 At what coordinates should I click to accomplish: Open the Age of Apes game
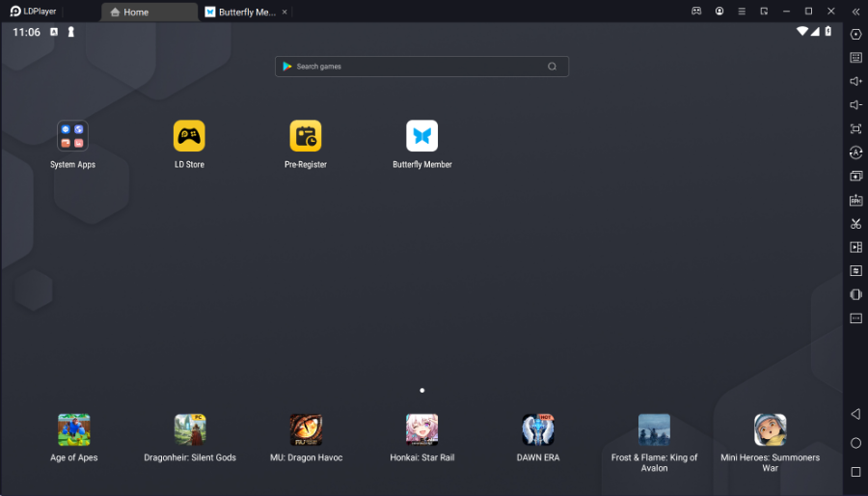tap(73, 429)
